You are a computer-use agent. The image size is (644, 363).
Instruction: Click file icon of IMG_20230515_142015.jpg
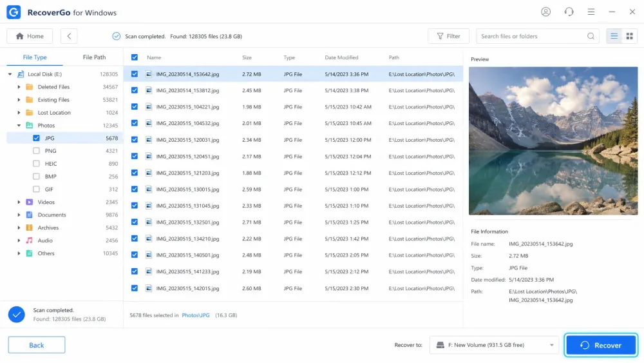149,288
